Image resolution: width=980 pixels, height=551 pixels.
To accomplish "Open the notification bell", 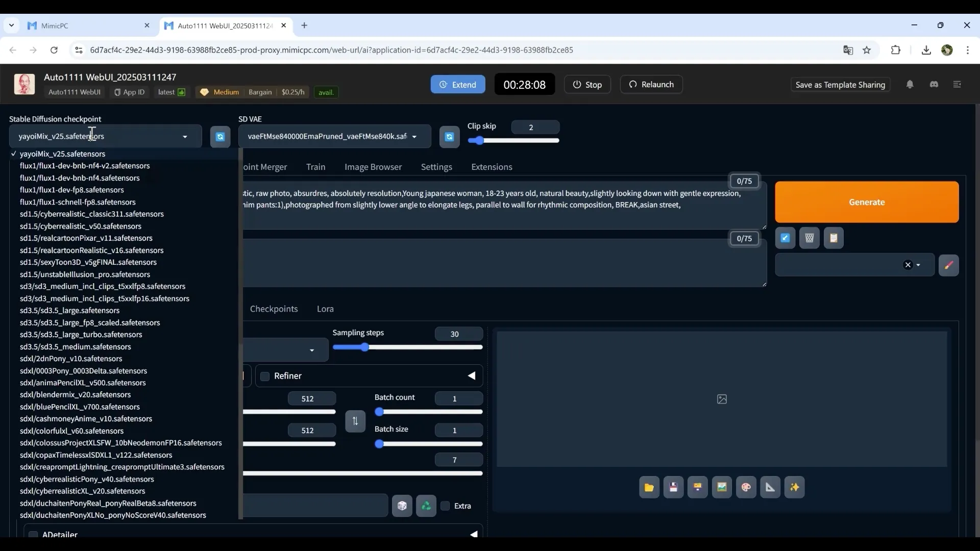I will click(910, 84).
